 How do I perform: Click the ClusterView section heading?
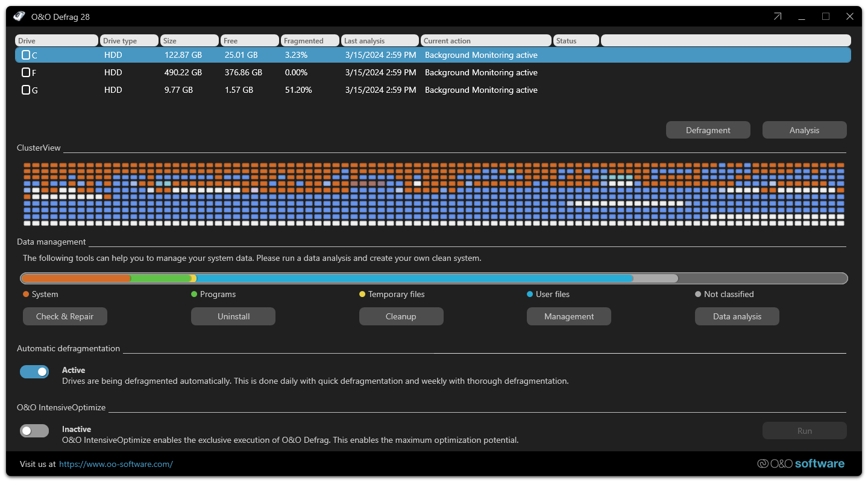pyautogui.click(x=39, y=148)
